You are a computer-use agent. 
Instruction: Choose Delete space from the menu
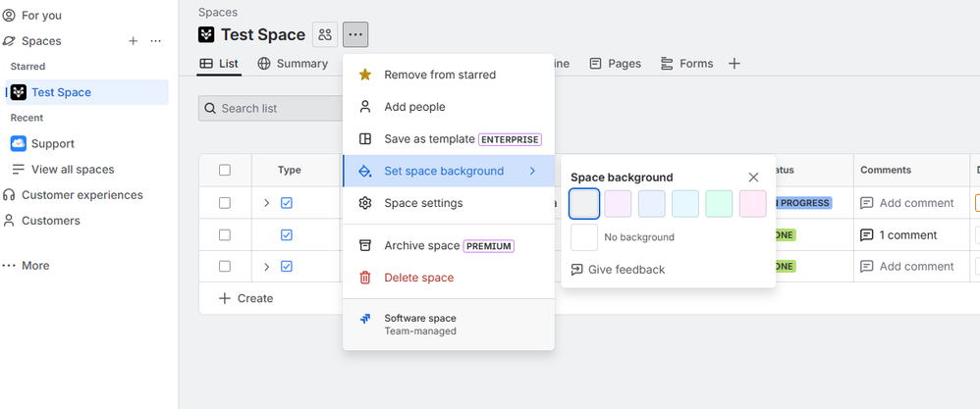(x=418, y=278)
